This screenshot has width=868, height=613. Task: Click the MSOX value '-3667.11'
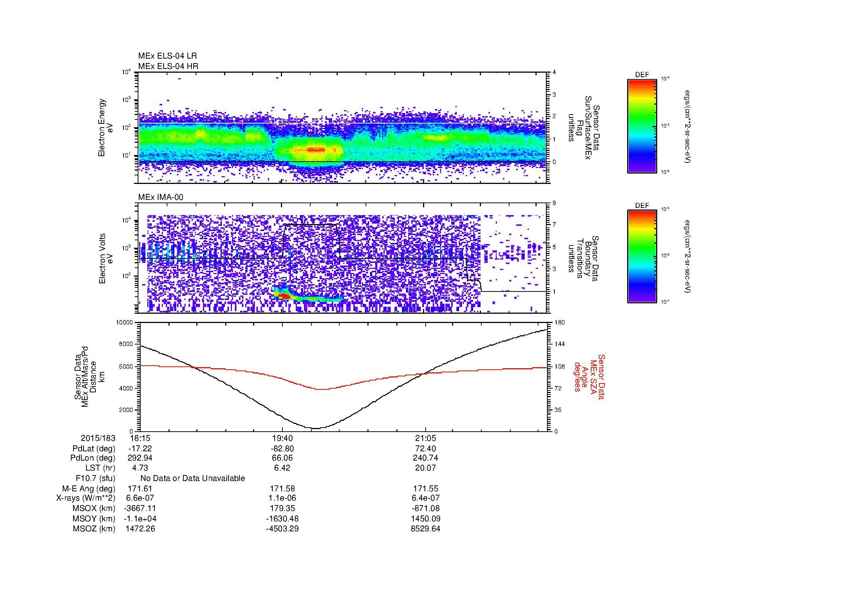pyautogui.click(x=140, y=508)
